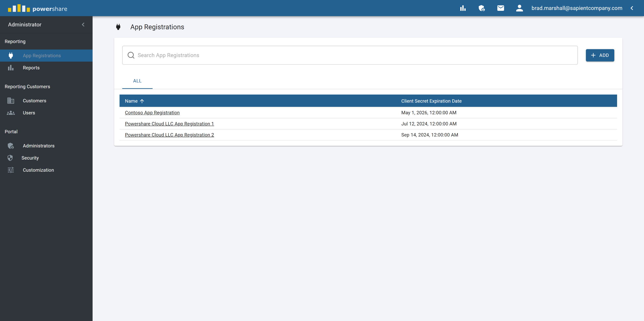Open Powershare Cloud LLC App Registration 2
Screen dimensions: 644x321
(169, 135)
